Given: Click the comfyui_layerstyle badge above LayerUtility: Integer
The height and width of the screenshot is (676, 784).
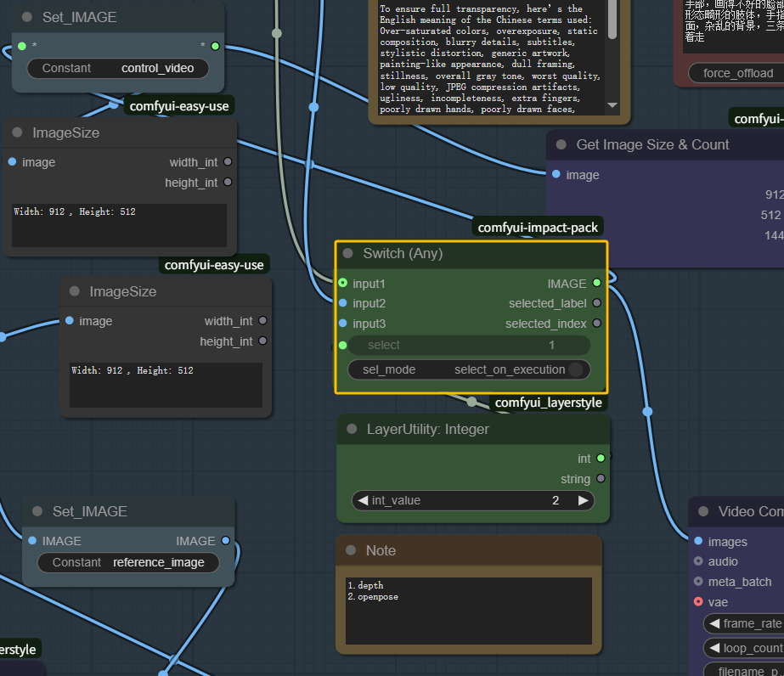Looking at the screenshot, I should click(x=548, y=403).
